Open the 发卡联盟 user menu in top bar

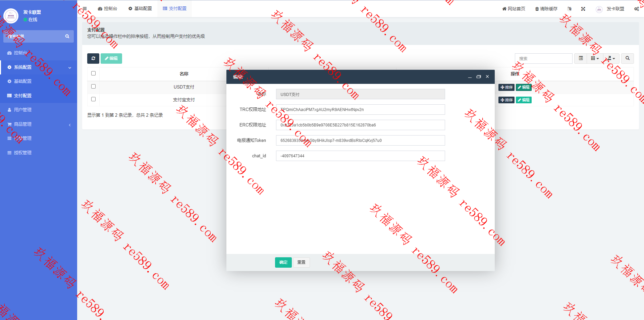pyautogui.click(x=610, y=9)
